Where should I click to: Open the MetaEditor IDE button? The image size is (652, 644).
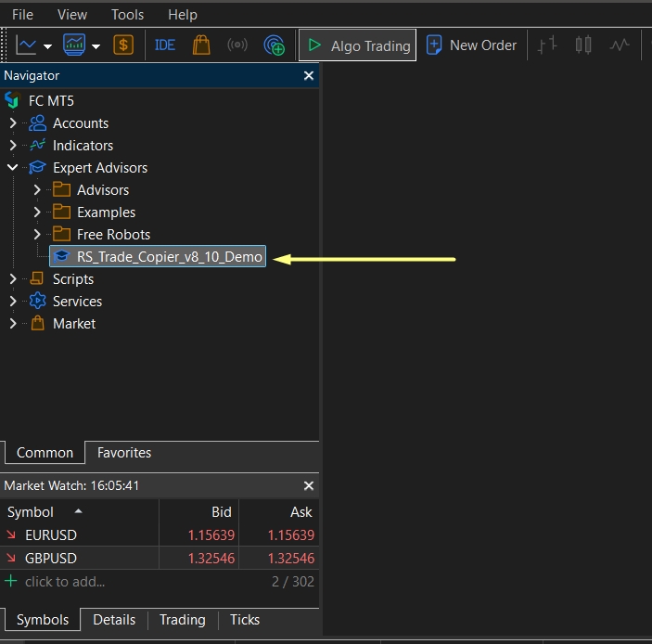coord(165,45)
